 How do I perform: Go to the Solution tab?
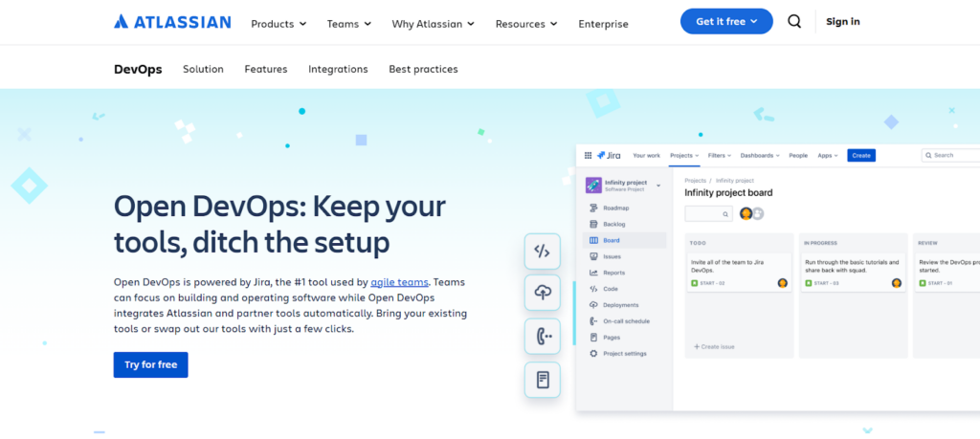click(x=203, y=69)
